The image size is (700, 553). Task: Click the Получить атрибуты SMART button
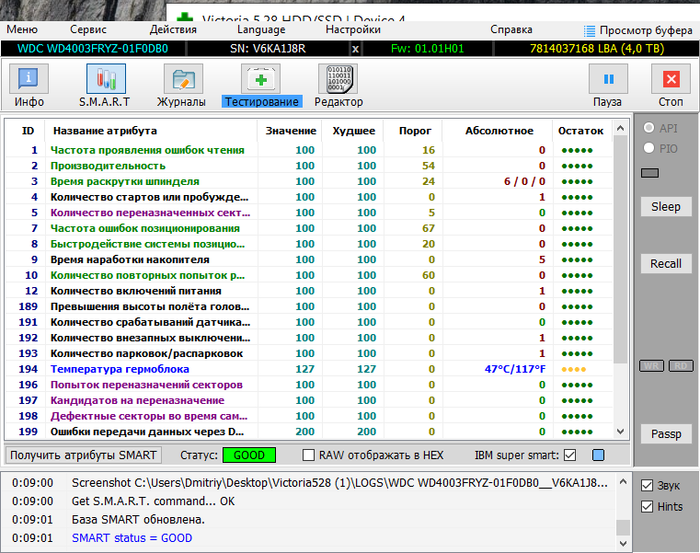(83, 455)
